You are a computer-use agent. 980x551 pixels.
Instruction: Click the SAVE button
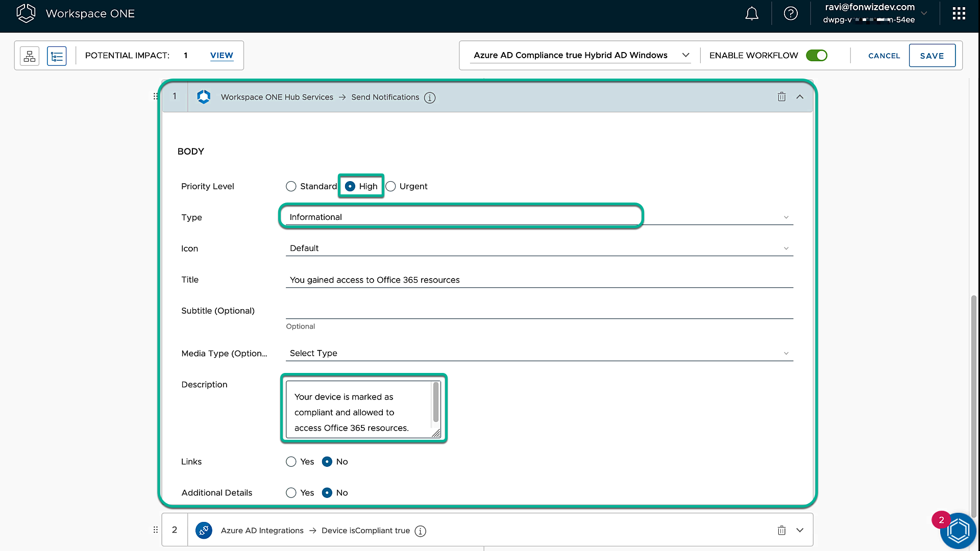932,56
